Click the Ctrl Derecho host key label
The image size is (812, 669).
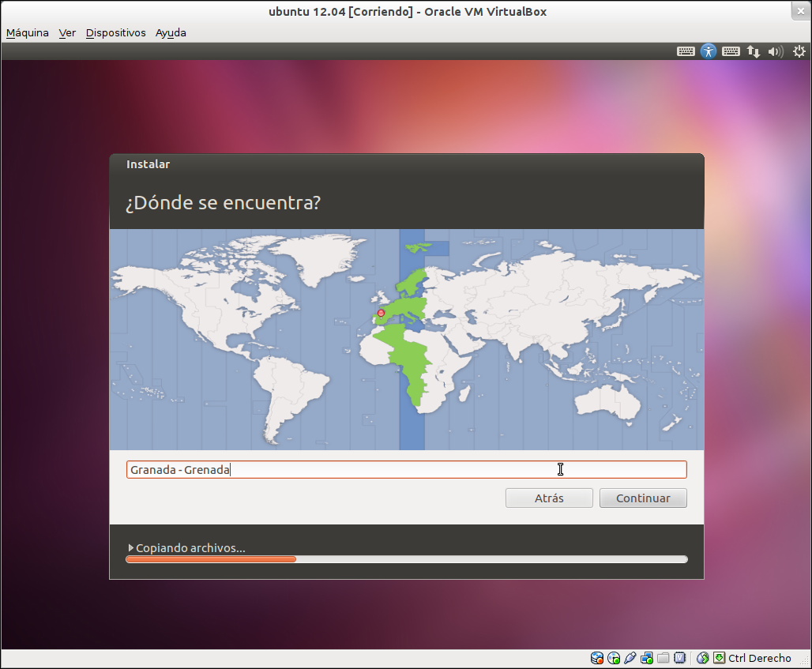[x=760, y=658]
